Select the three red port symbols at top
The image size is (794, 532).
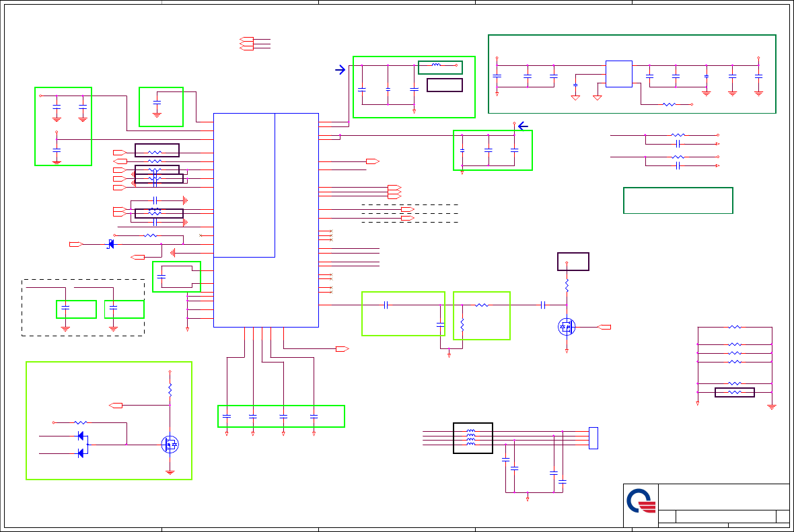[246, 44]
